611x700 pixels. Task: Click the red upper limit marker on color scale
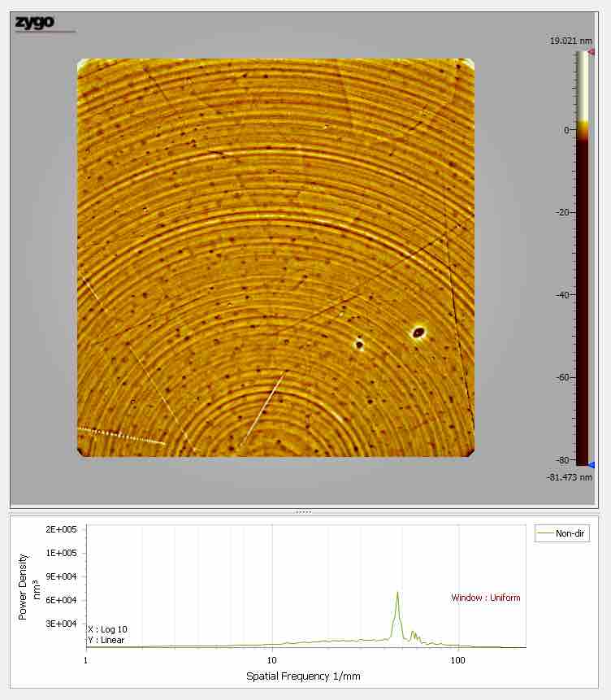(x=591, y=52)
